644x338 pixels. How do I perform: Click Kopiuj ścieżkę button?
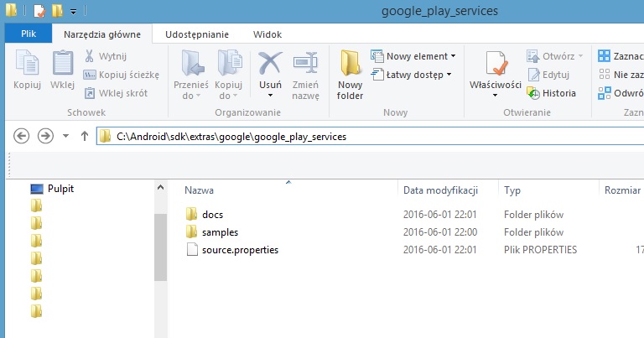pos(121,75)
